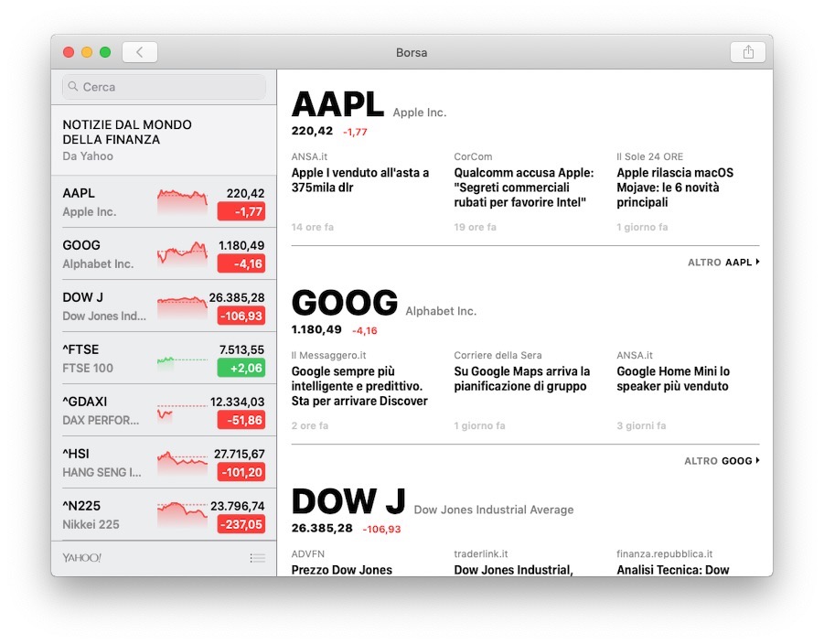
Task: Open article Google sempre più intelligente
Action: (x=360, y=386)
